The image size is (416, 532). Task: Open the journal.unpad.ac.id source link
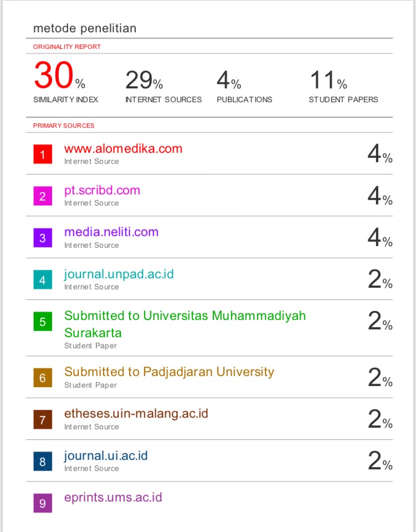coord(119,274)
